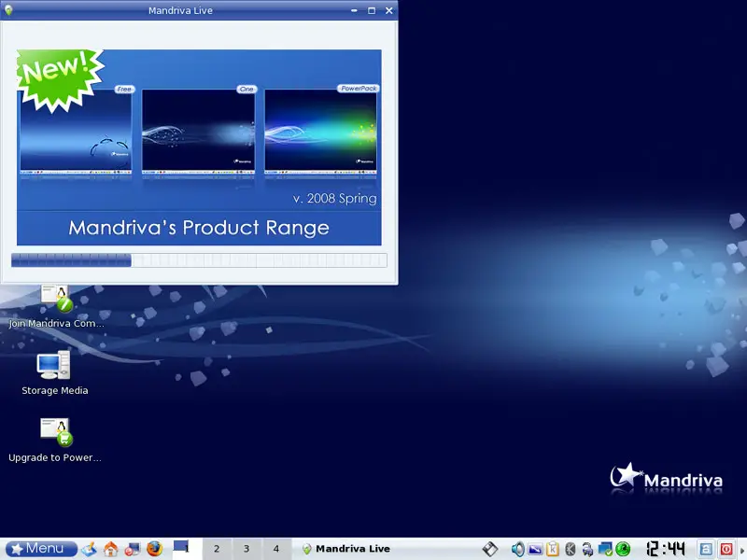Click the PowerPack edition thumbnail
Viewport: 747px width, 560px height.
(x=320, y=131)
